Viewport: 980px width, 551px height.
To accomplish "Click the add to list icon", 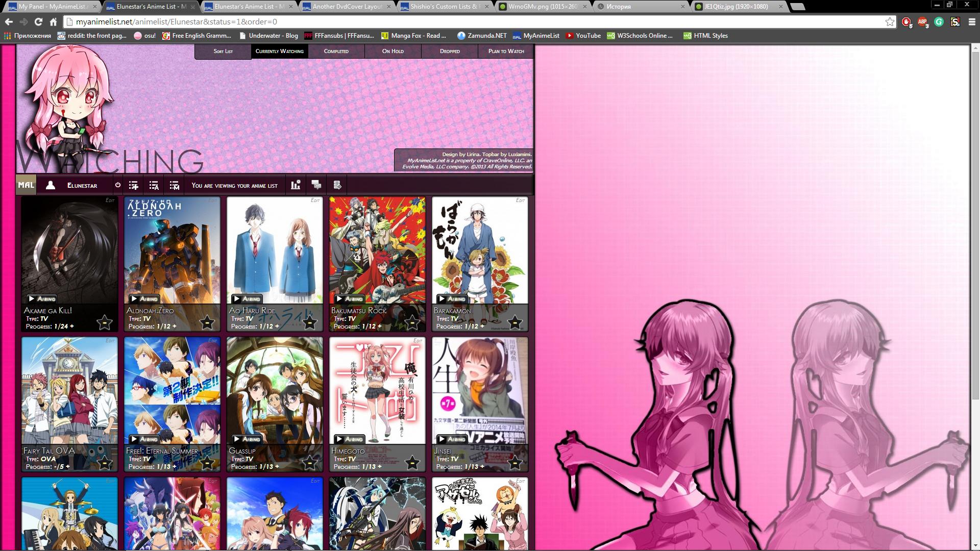I will 134,185.
